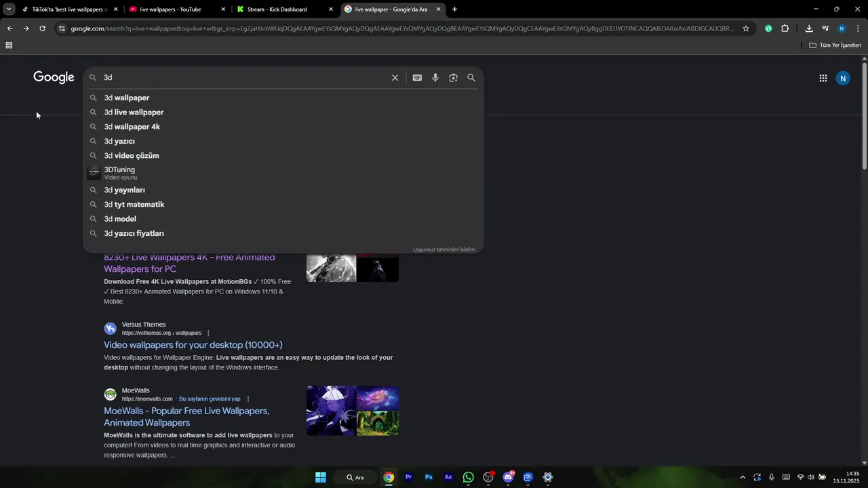
Task: Open 'MoeWalls - Popular Free Live Wallpapers' link
Action: coord(186,417)
